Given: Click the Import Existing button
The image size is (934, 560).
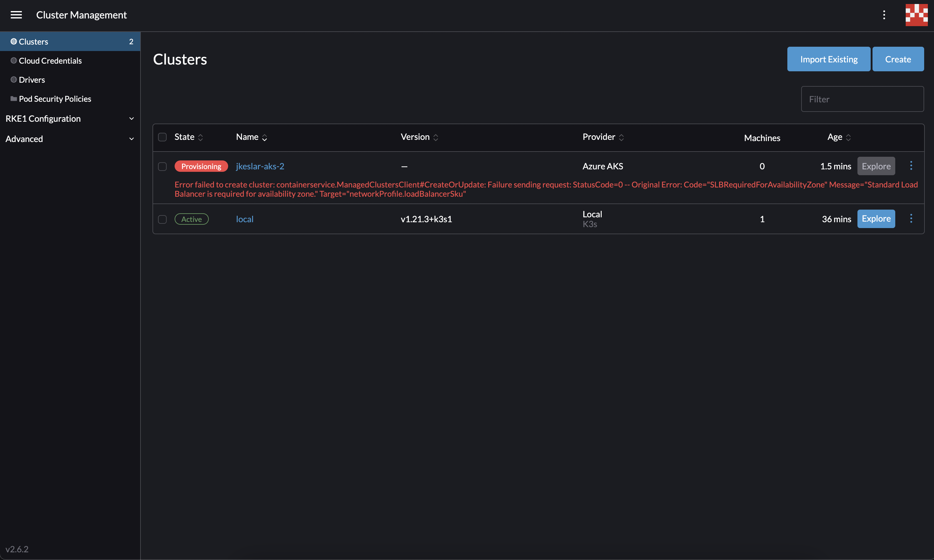Looking at the screenshot, I should tap(828, 59).
